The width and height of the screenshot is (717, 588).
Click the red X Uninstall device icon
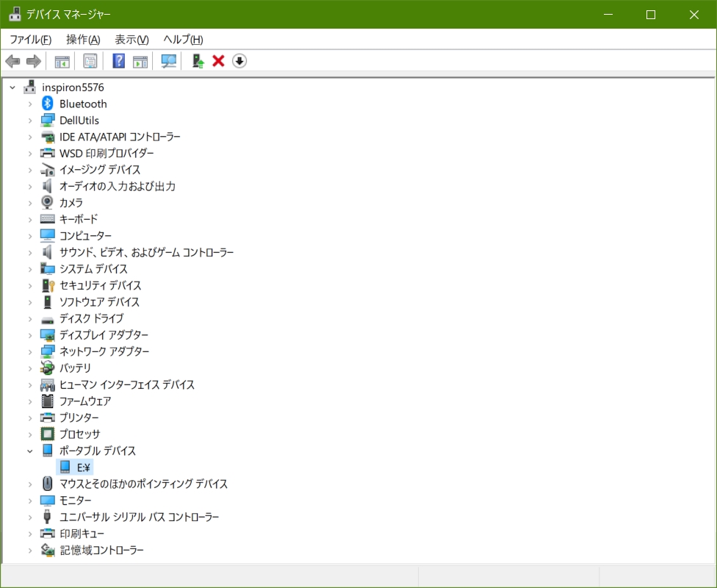point(219,61)
